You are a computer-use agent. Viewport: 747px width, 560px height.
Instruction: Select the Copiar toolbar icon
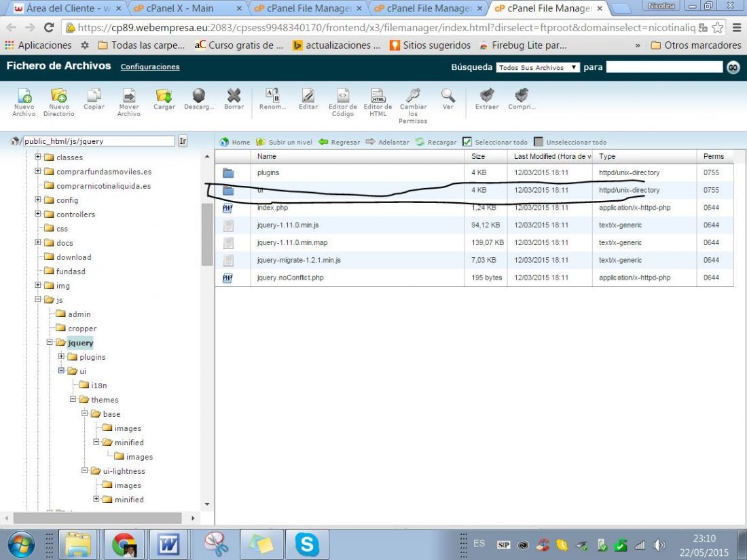coord(94,99)
